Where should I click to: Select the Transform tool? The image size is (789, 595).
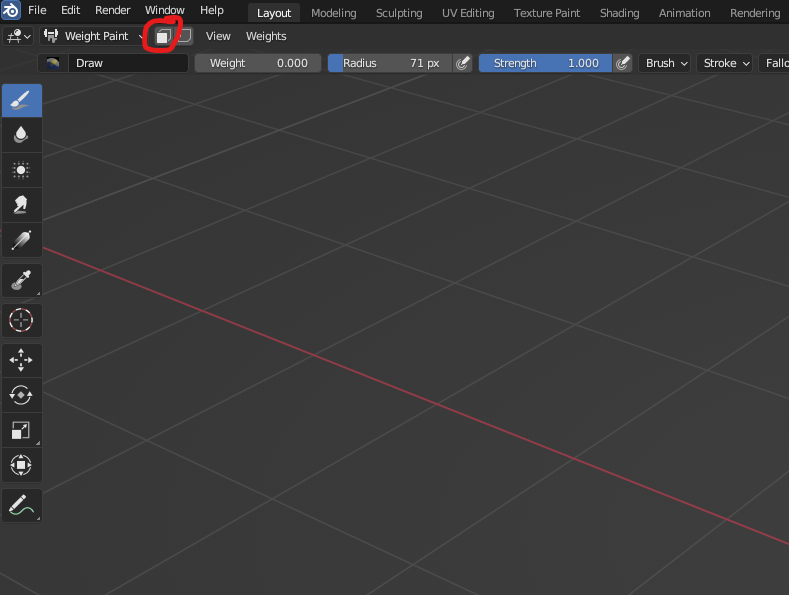point(22,465)
